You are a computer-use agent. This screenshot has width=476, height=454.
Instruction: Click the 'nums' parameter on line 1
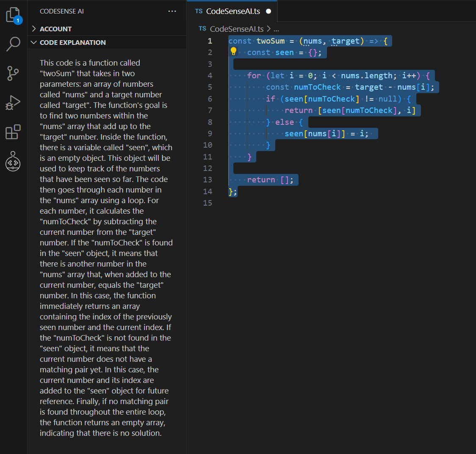click(x=313, y=41)
